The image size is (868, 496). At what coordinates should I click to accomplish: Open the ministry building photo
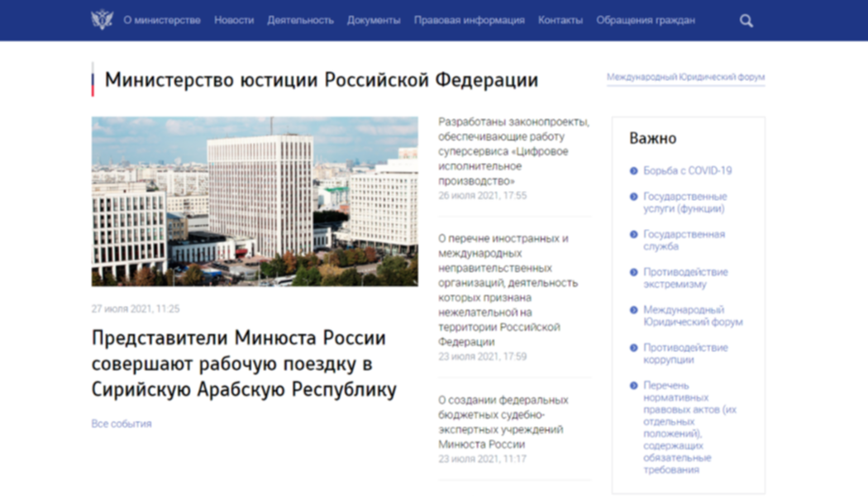(x=255, y=202)
